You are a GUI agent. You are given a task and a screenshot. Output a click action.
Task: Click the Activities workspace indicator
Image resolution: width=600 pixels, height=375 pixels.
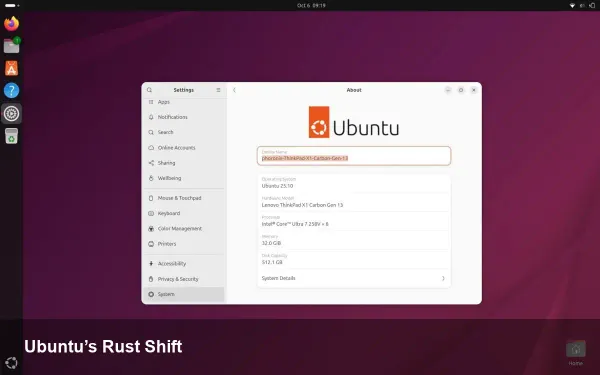[x=12, y=5]
